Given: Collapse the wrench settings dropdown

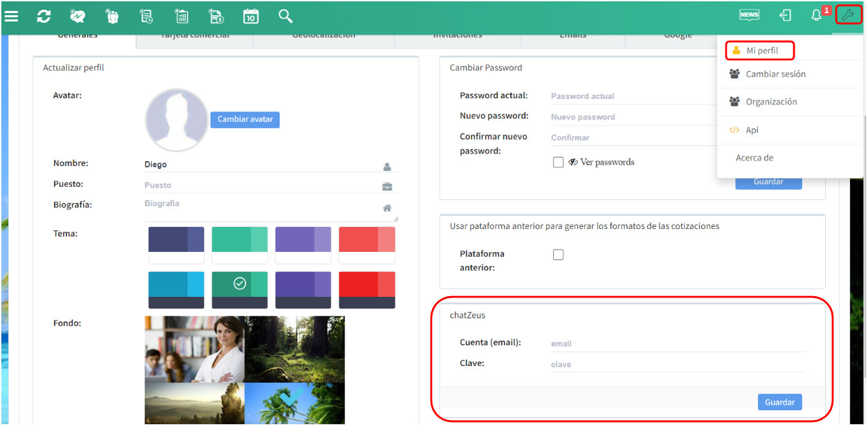Looking at the screenshot, I should pos(848,15).
